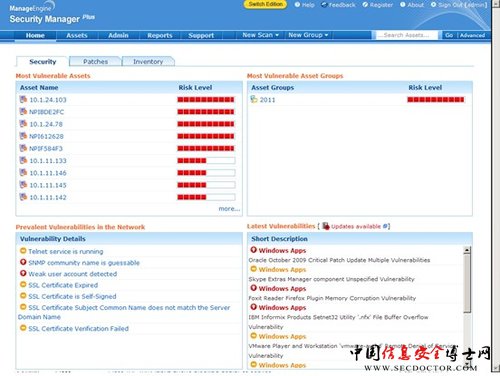500x376 pixels.
Task: Open asset 10.1.24.103 link
Action: tap(48, 100)
